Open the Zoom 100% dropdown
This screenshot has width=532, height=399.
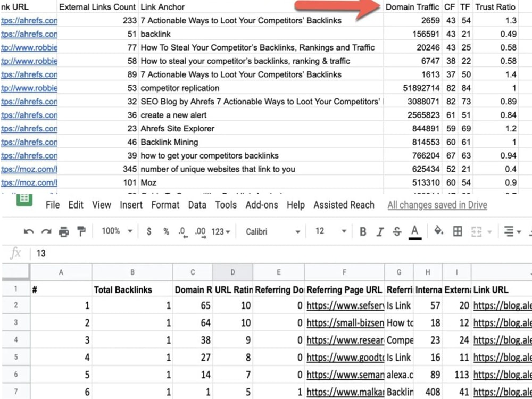point(117,231)
